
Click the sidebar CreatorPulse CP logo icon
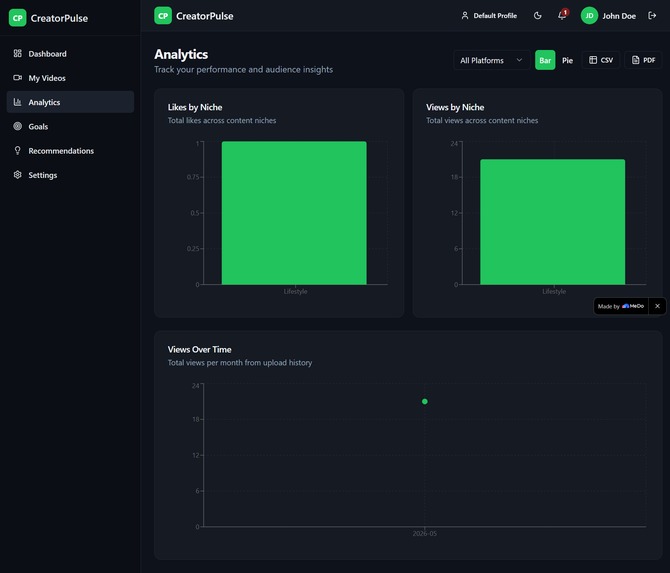click(x=18, y=18)
